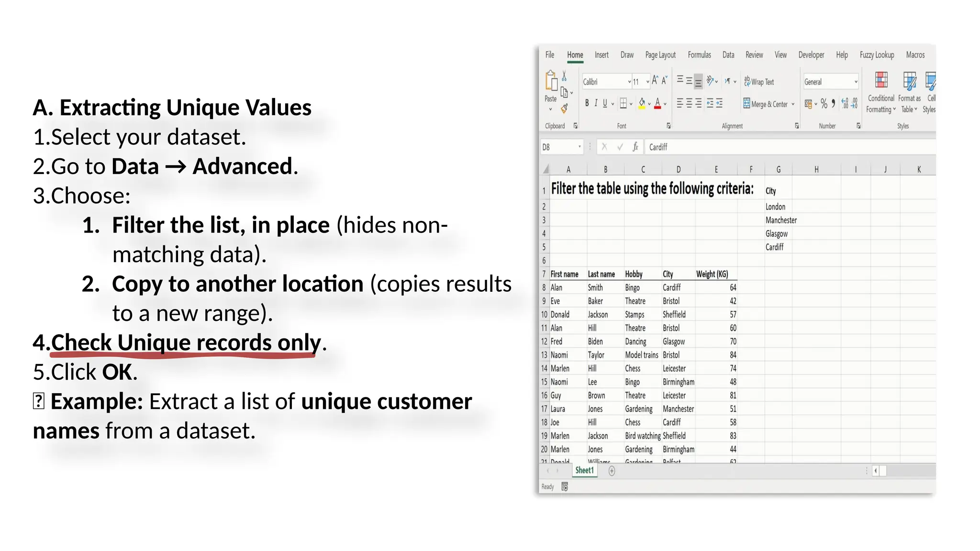Viewport: 980px width, 551px height.
Task: Open the File tab
Action: point(550,55)
